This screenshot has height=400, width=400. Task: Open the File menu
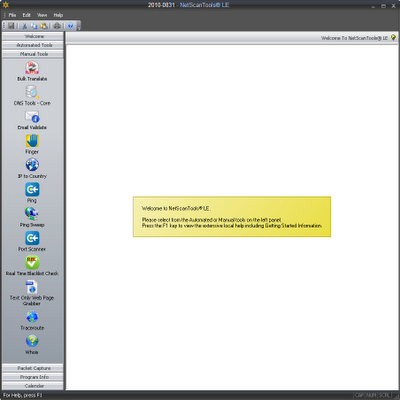pos(12,15)
